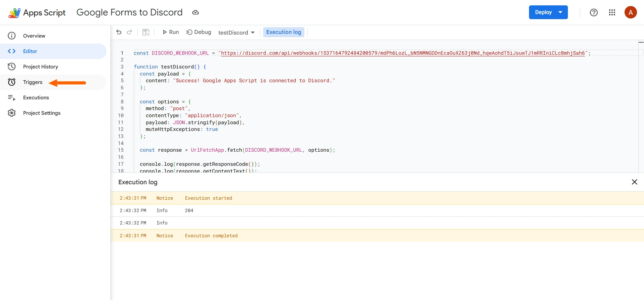Click the Apps Script logo icon
This screenshot has height=300, width=644.
(14, 13)
